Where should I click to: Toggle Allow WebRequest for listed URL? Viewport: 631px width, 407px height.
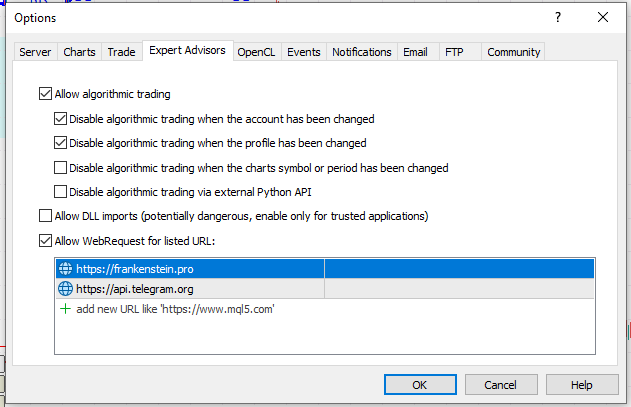pos(45,240)
